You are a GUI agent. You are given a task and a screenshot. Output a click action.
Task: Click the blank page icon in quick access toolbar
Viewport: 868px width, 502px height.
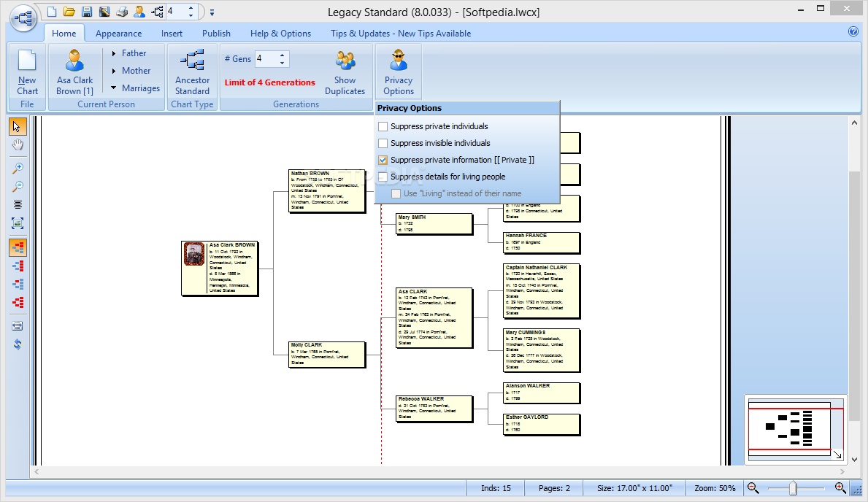click(x=52, y=11)
